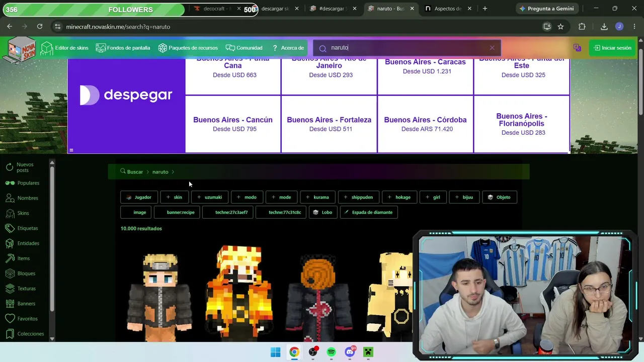Switch to the Aspectos de browser tab
This screenshot has width=644, height=362.
[x=448, y=9]
